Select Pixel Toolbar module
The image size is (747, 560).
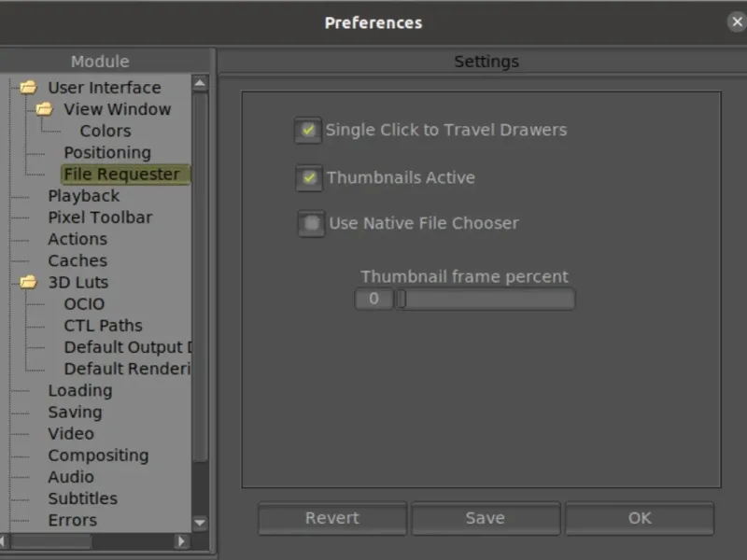(100, 217)
